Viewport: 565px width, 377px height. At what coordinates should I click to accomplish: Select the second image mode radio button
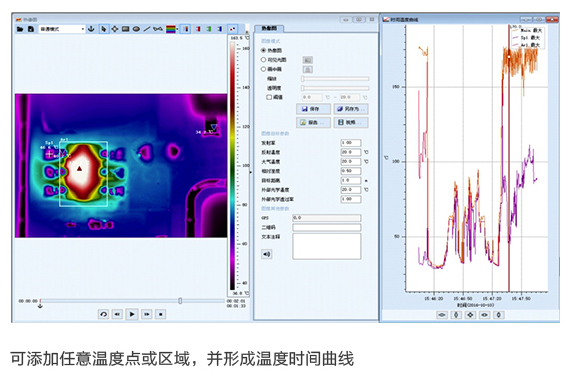coord(263,60)
